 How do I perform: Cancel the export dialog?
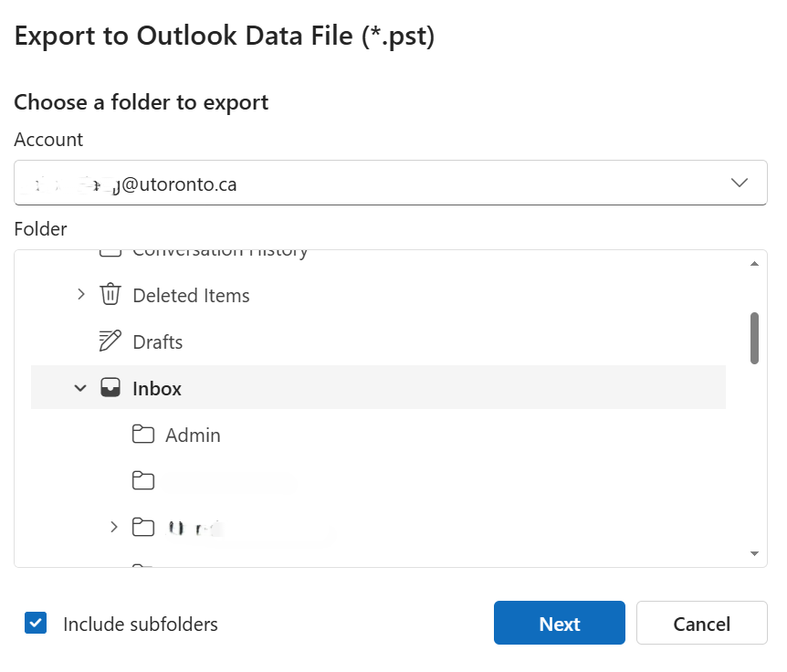pos(701,624)
